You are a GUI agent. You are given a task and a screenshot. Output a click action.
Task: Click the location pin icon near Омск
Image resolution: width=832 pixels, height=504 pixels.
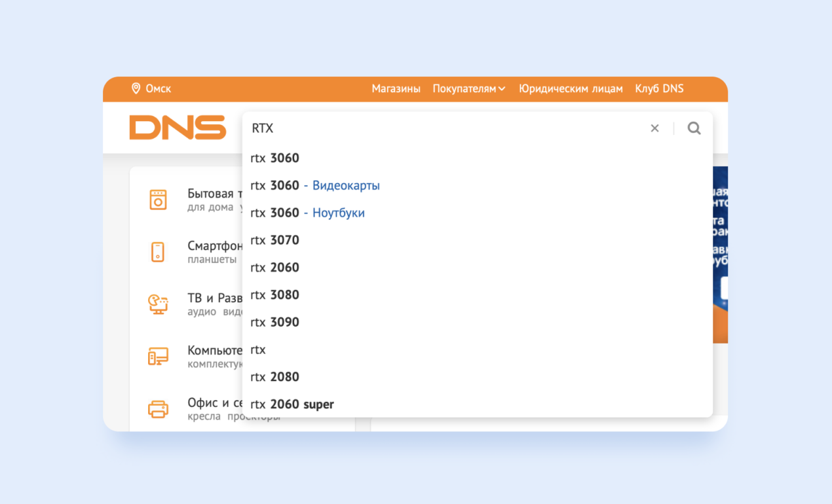coord(136,88)
